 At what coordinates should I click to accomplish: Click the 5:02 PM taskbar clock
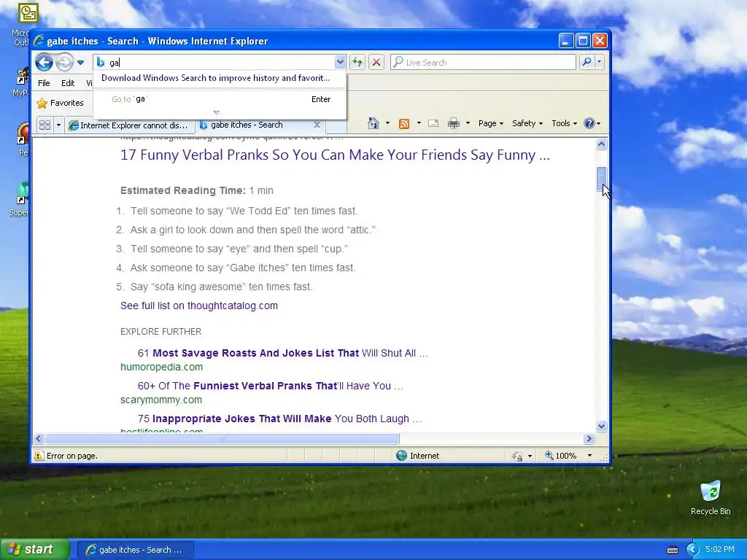[720, 549]
